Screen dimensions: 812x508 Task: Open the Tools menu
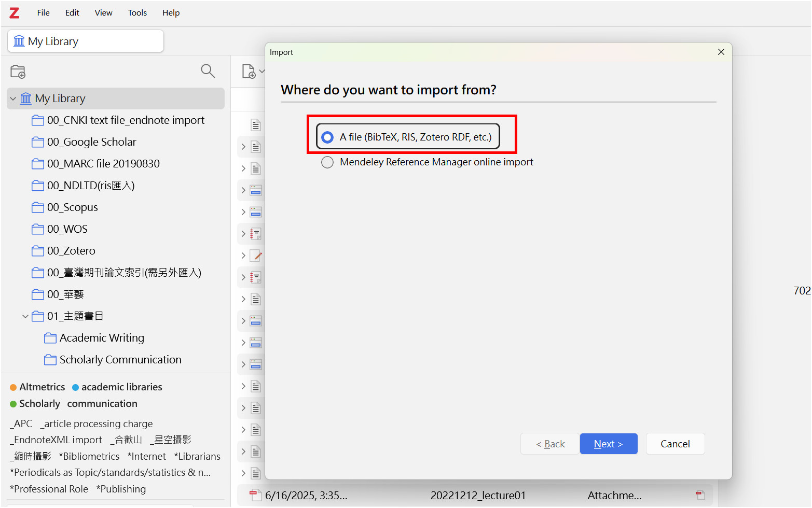point(137,13)
